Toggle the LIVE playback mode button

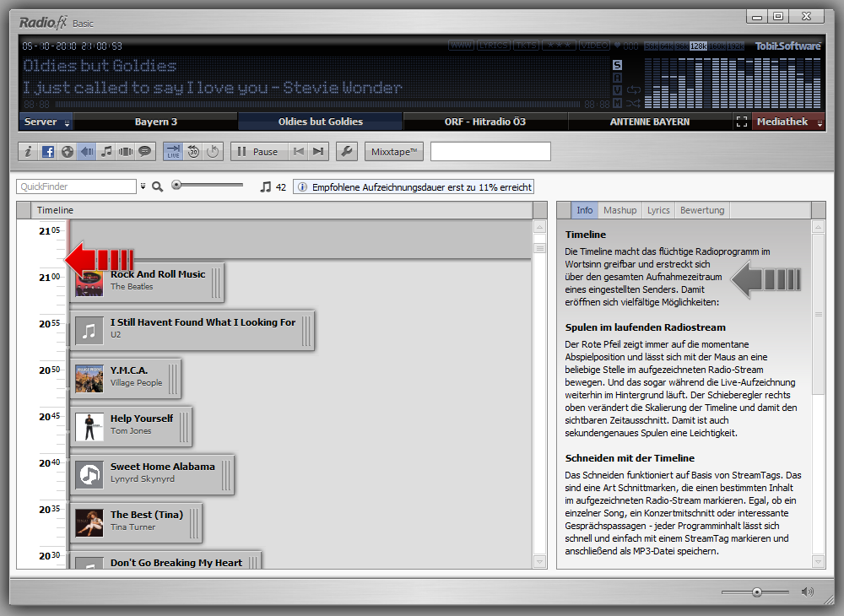[x=173, y=152]
